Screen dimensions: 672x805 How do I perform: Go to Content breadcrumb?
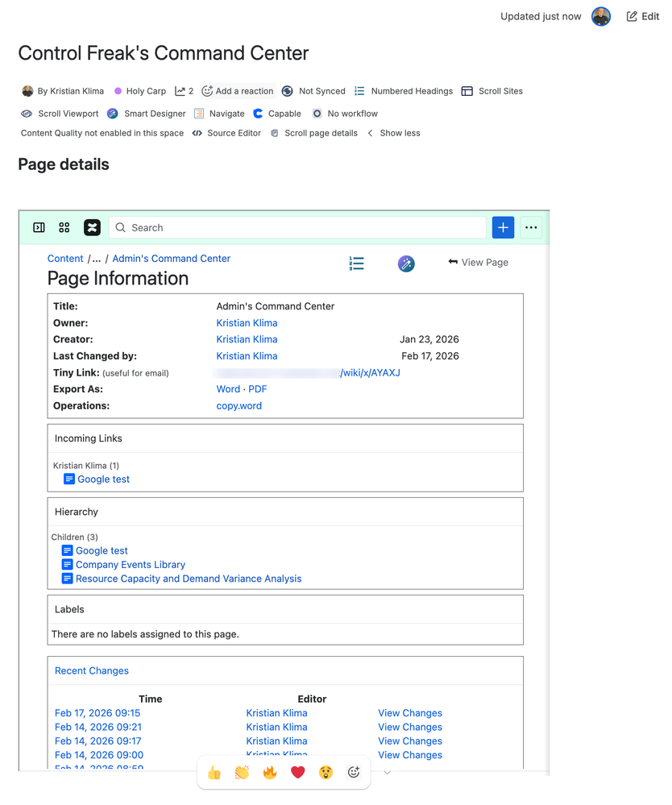click(65, 258)
